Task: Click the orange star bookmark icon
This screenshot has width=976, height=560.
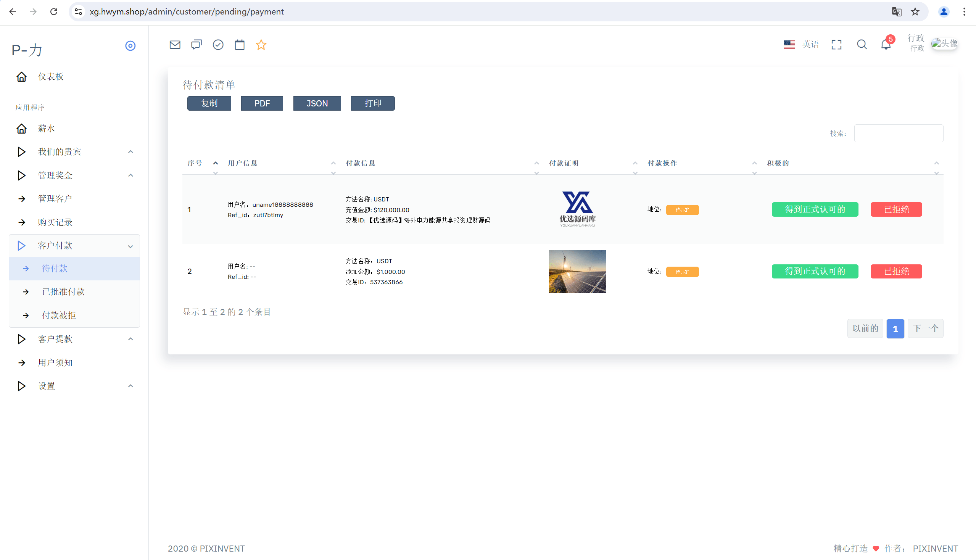Action: pyautogui.click(x=261, y=45)
